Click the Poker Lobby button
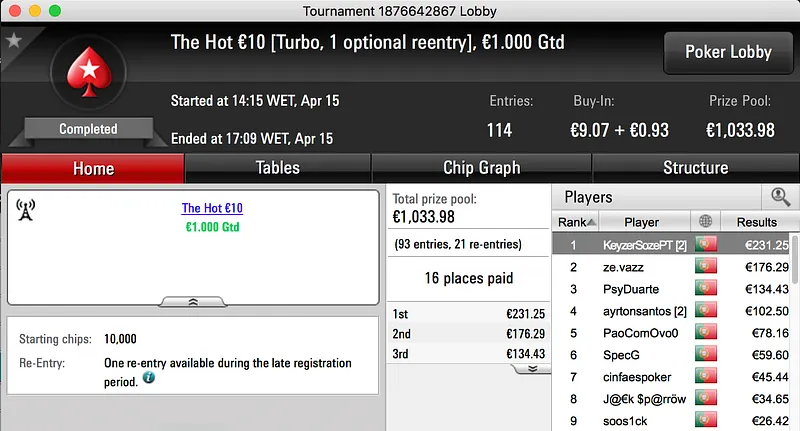800x431 pixels. [x=727, y=52]
